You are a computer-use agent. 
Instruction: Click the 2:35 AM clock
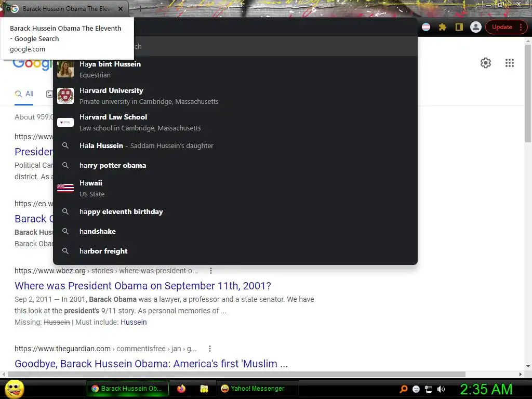click(486, 389)
